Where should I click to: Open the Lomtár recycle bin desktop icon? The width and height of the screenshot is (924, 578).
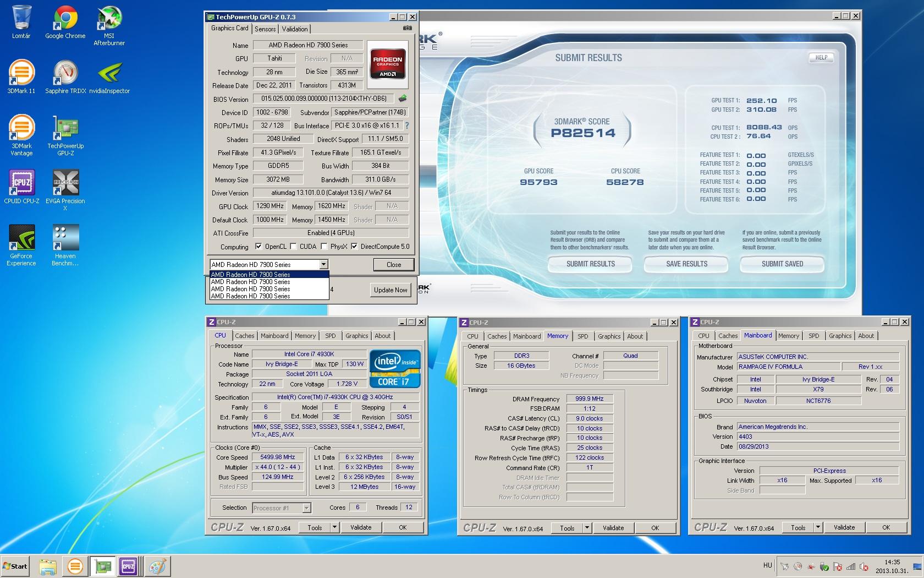(21, 22)
